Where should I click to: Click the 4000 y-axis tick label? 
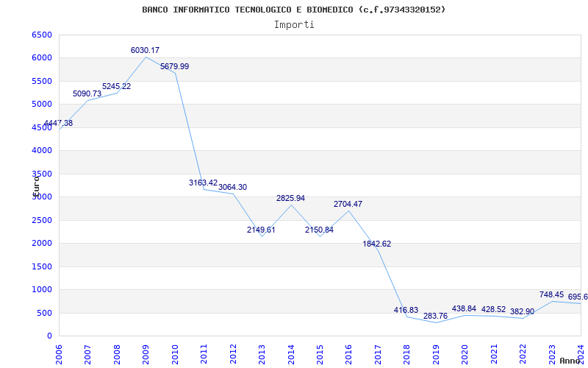[x=42, y=151]
